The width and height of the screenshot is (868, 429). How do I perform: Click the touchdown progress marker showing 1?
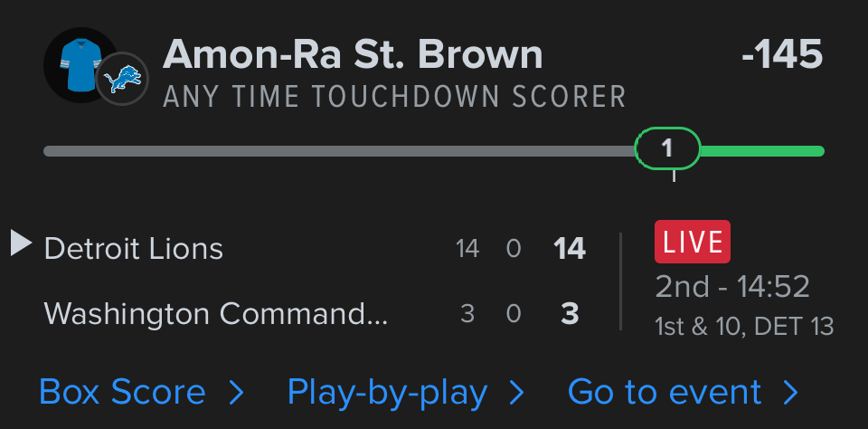click(667, 148)
